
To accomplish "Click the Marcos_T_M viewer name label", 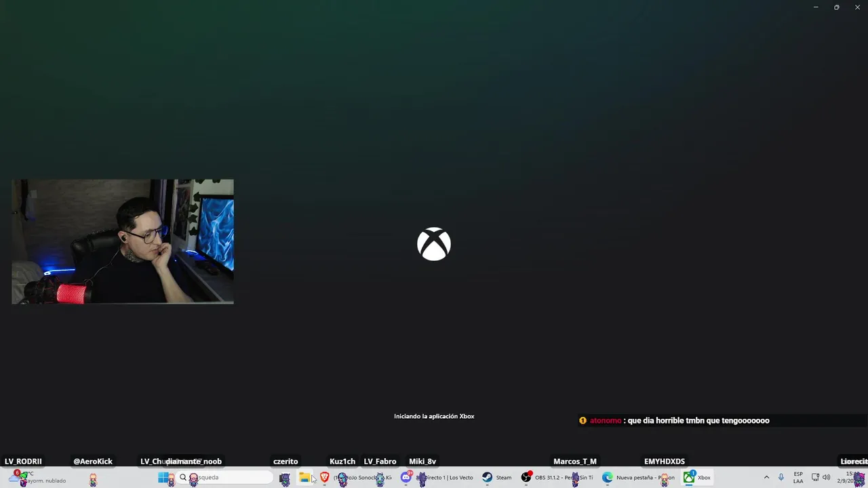I will [x=575, y=462].
